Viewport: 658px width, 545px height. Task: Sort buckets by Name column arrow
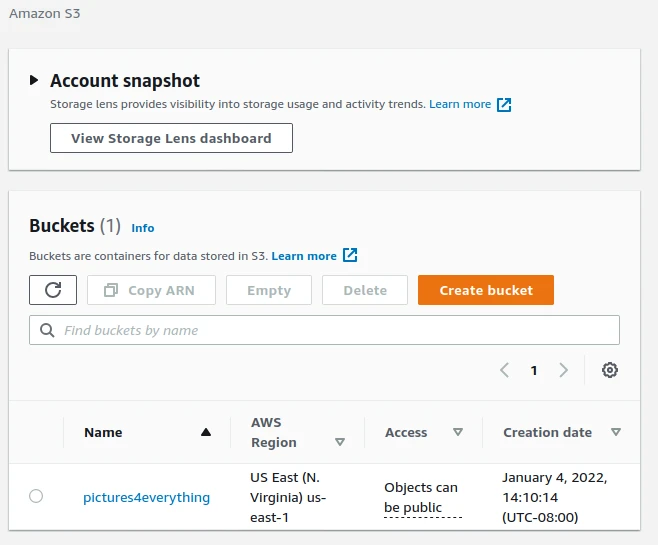tap(206, 433)
